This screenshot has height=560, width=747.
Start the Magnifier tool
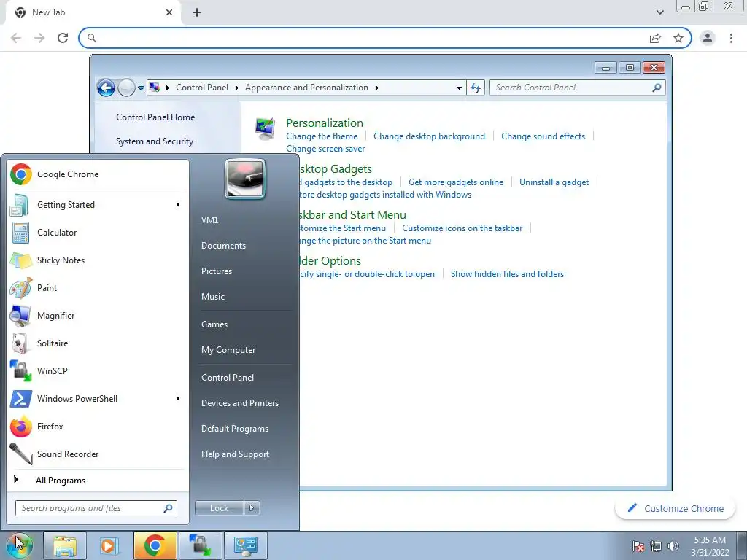(x=98, y=315)
